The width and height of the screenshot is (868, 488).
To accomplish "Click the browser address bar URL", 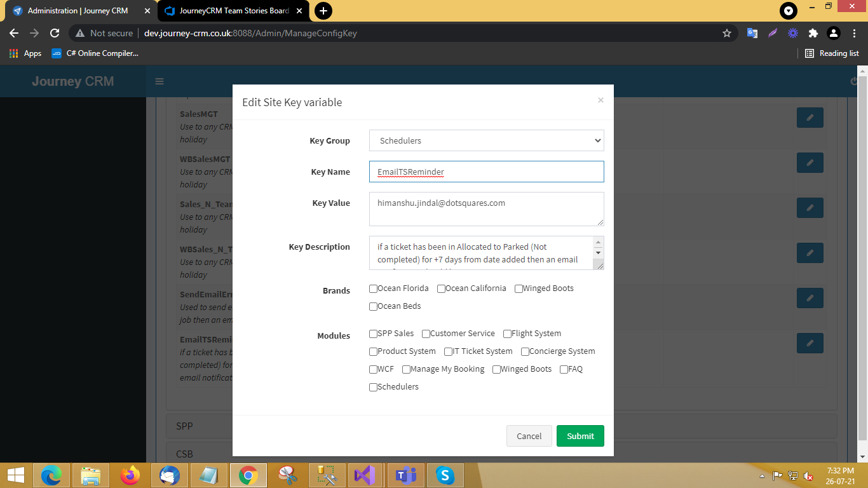I will pyautogui.click(x=250, y=33).
